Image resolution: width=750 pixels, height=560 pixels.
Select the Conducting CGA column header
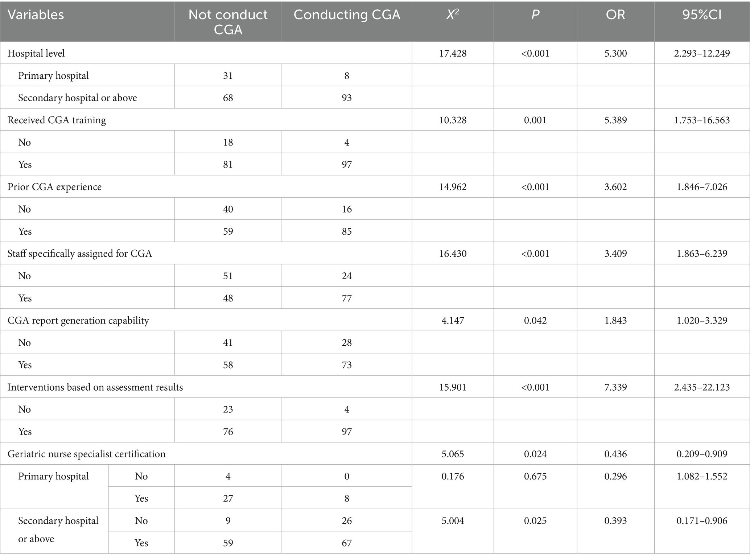(x=347, y=15)
